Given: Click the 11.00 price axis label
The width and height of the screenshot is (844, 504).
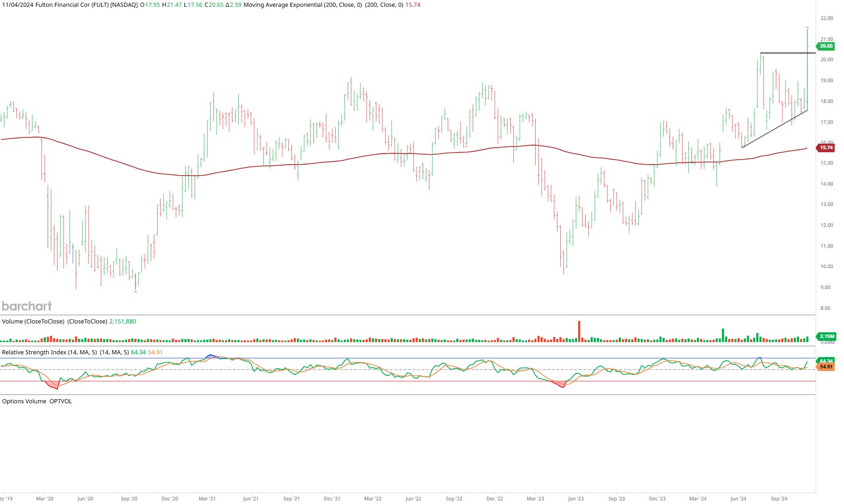Looking at the screenshot, I should (x=827, y=246).
